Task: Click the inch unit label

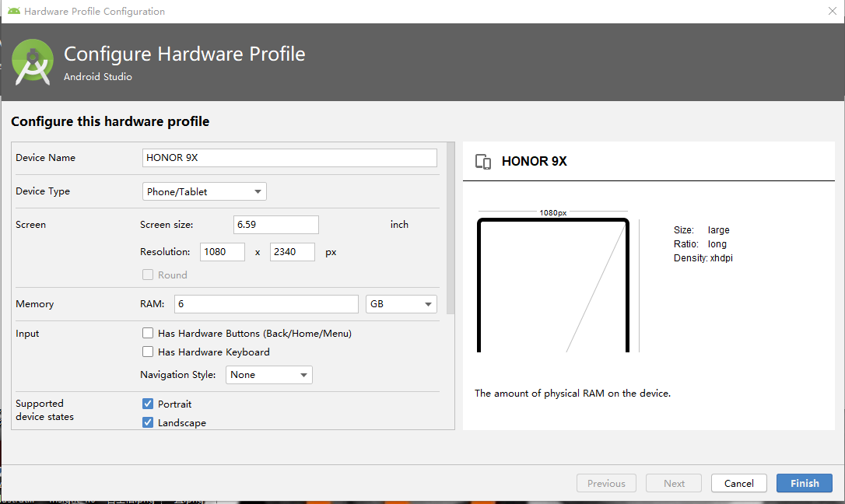Action: click(x=399, y=225)
